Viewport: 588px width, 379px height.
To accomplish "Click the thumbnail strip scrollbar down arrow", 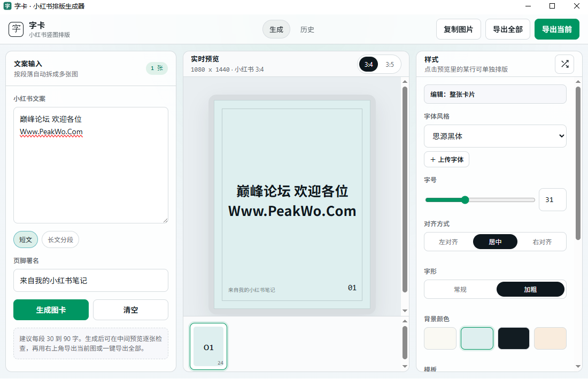I will [405, 366].
